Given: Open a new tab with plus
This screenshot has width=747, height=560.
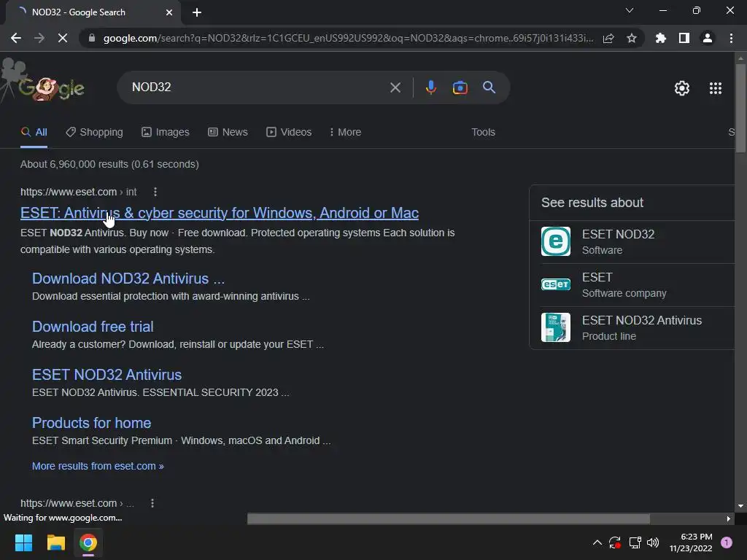Looking at the screenshot, I should [x=197, y=12].
